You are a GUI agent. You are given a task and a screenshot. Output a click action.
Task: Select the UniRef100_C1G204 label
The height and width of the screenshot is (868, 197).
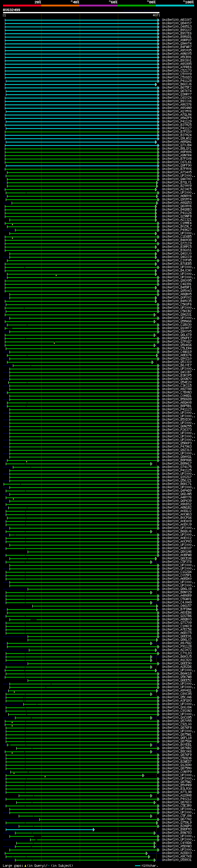177,572
